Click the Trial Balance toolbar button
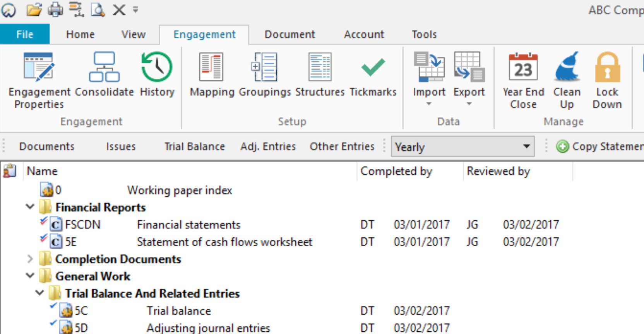This screenshot has width=644, height=334. 194,147
